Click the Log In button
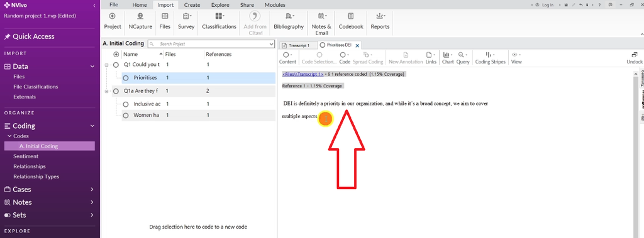The width and height of the screenshot is (644, 238). tap(545, 5)
